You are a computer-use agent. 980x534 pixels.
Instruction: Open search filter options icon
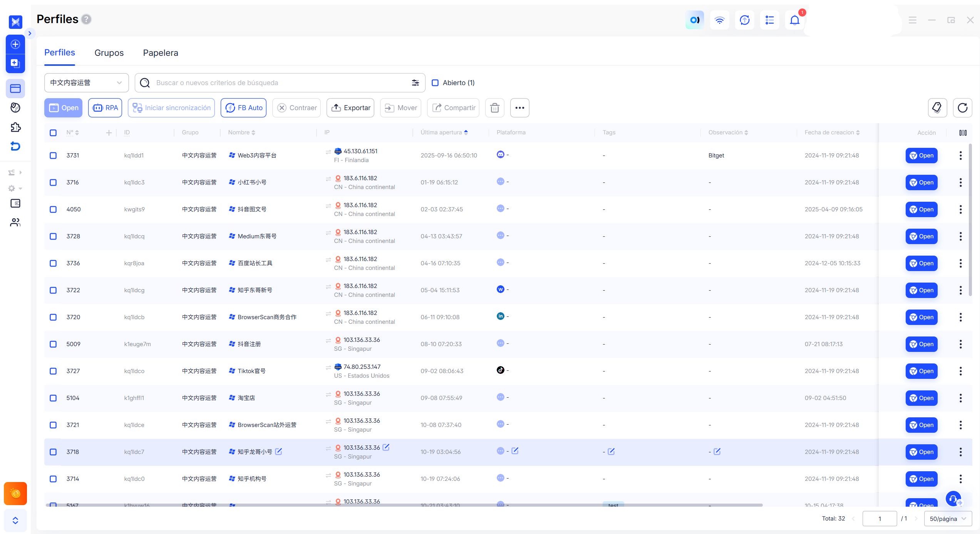click(415, 83)
